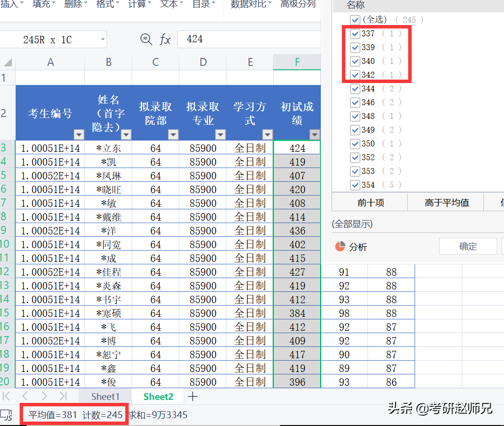Go to previous sheet using arrow icon
This screenshot has width=504, height=426.
(x=25, y=396)
